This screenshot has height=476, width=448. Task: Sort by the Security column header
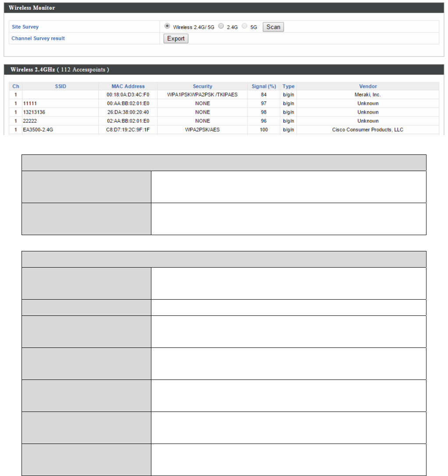[x=202, y=86]
